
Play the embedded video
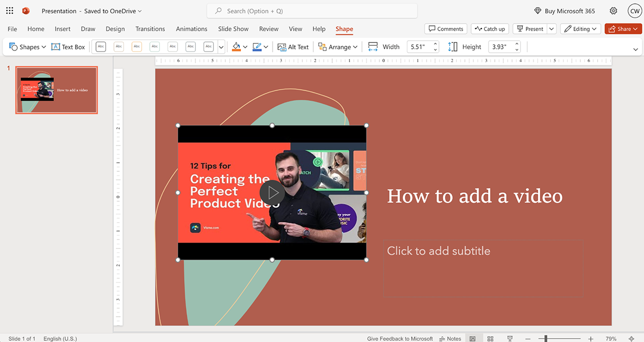(272, 192)
